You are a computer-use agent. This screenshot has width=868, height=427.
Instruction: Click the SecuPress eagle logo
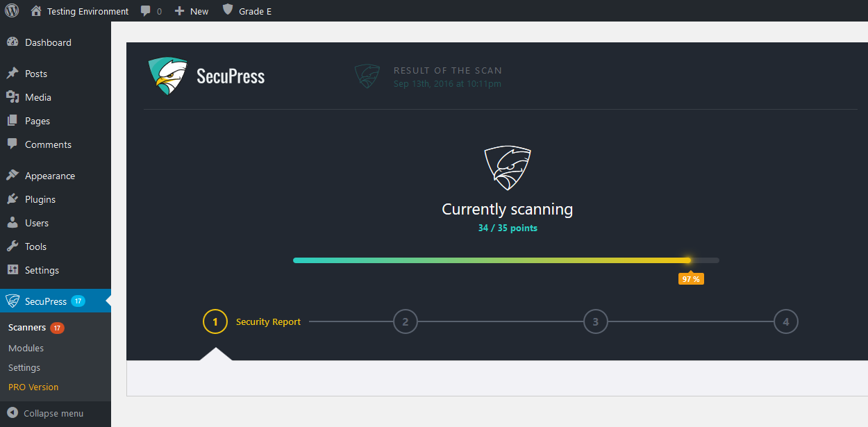coord(167,76)
